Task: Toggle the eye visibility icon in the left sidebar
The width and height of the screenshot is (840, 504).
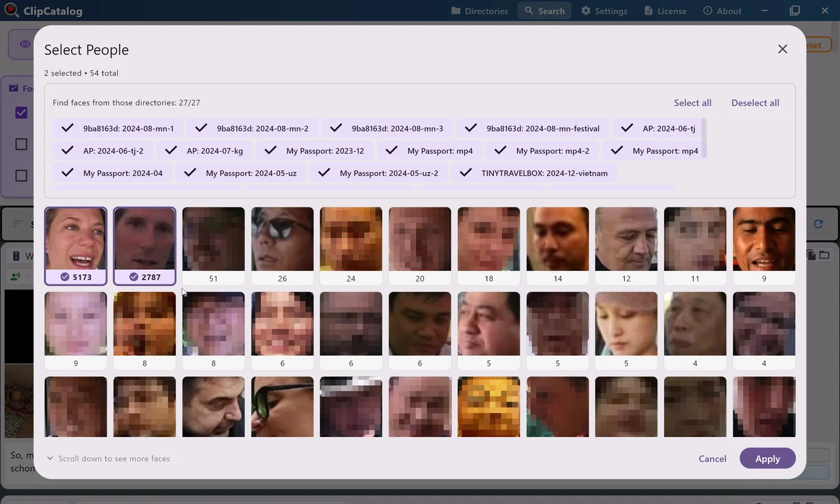Action: pos(25,44)
